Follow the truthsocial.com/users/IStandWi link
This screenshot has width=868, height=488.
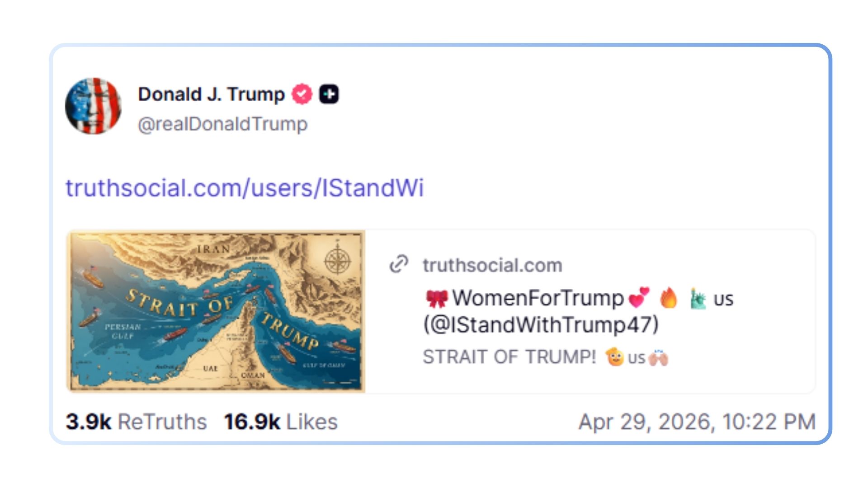[x=245, y=188]
